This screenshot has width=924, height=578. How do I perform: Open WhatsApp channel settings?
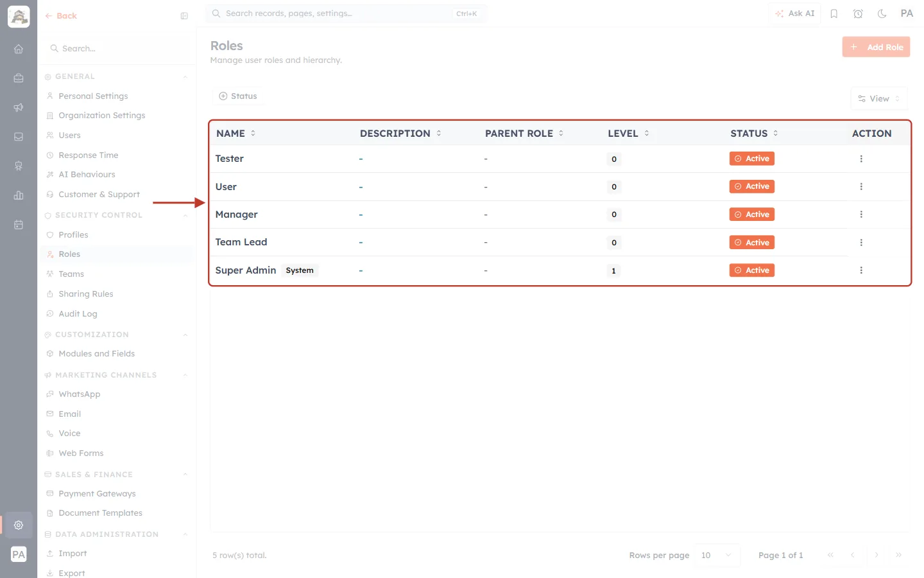point(80,394)
